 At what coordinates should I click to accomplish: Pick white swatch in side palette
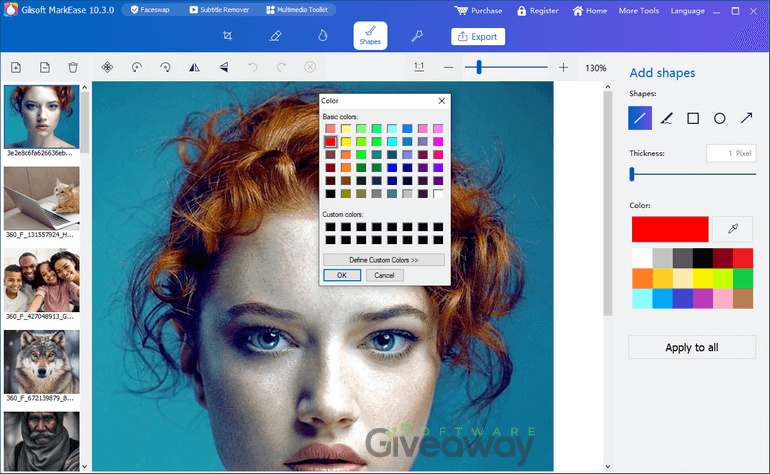642,258
